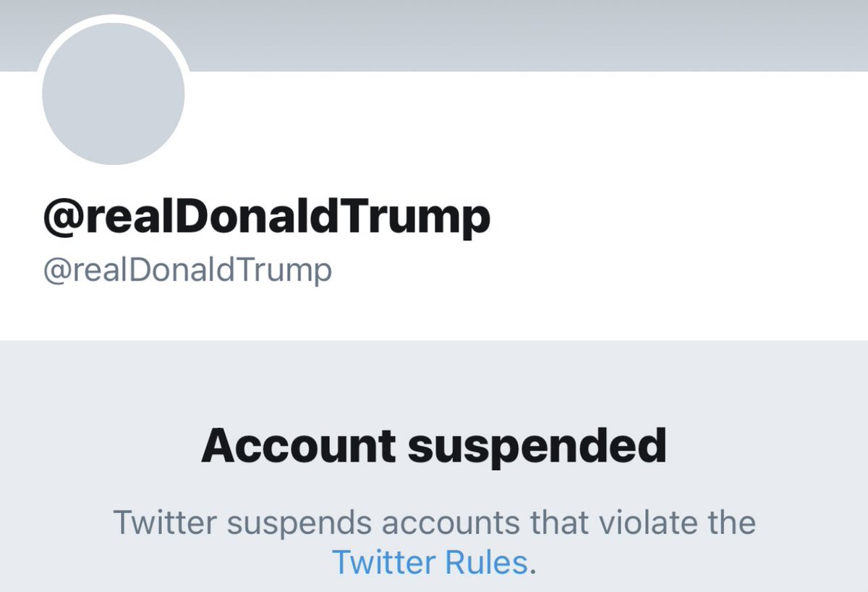Click the gray @realDonaldTrump handle
This screenshot has height=592, width=868.
coord(188,270)
